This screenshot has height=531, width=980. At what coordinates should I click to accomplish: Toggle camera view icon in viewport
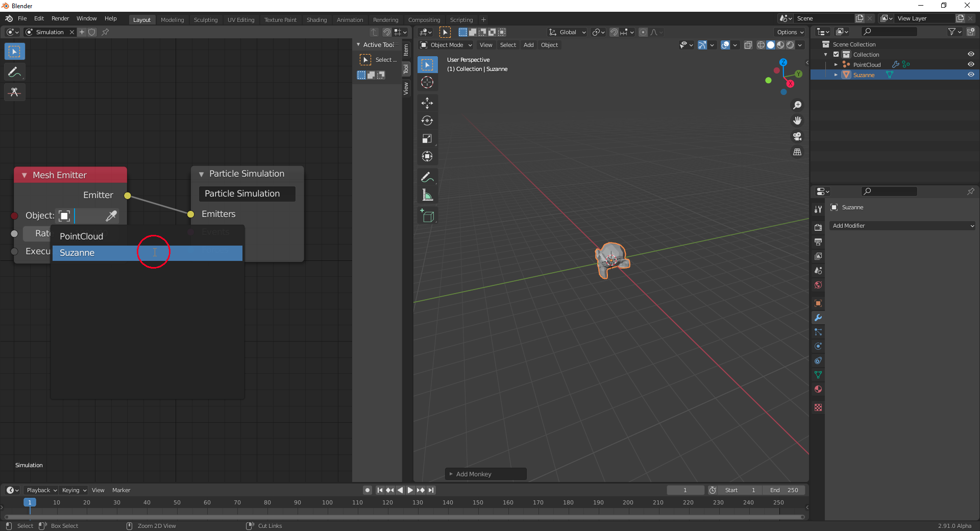pyautogui.click(x=797, y=136)
